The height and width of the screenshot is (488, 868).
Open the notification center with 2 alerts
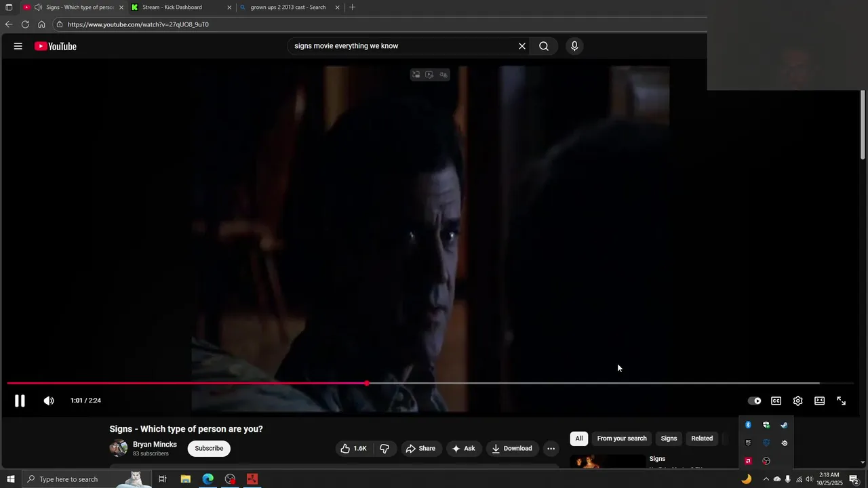pos(854,479)
